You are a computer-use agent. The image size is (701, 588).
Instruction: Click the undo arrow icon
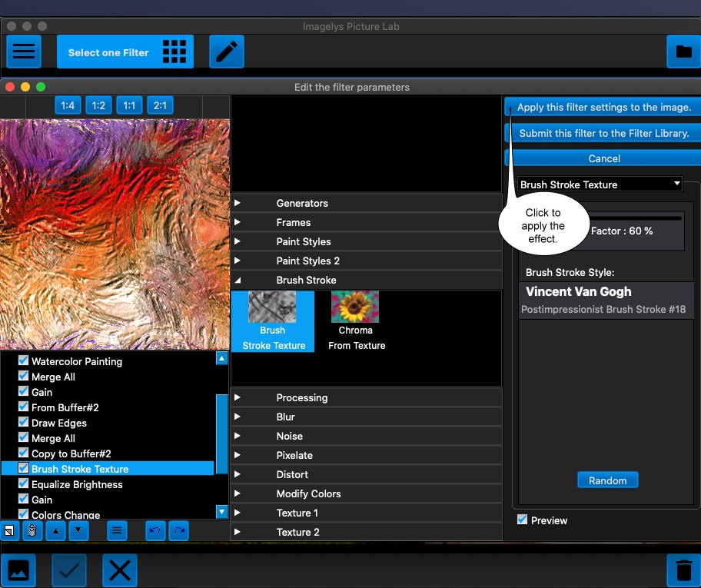tap(155, 531)
